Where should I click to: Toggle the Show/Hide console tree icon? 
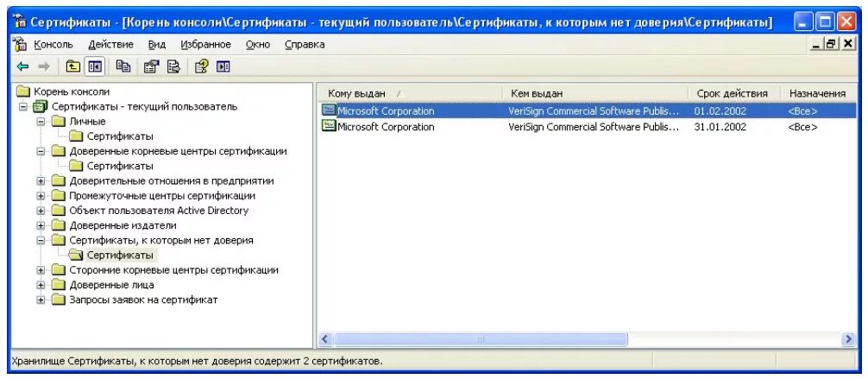[95, 67]
